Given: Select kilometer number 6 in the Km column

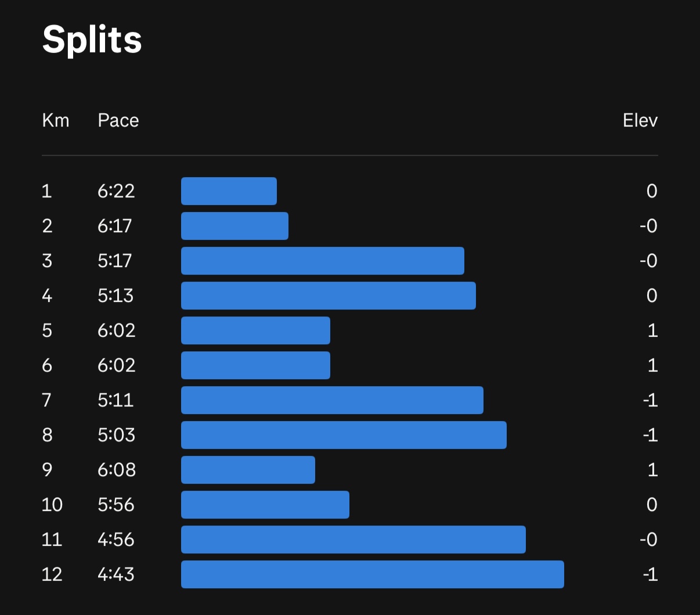Looking at the screenshot, I should coord(47,365).
